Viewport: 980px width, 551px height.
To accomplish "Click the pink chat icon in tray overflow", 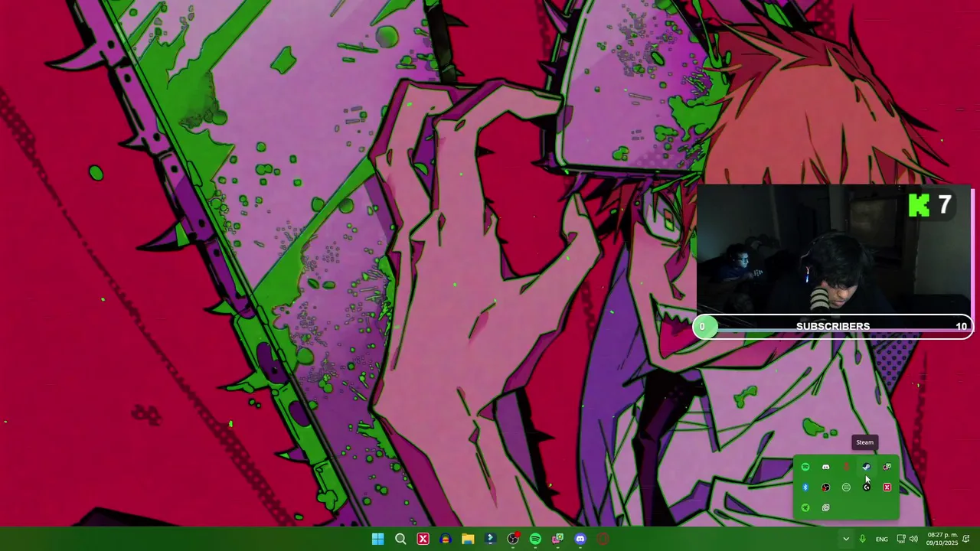I will coord(887,467).
